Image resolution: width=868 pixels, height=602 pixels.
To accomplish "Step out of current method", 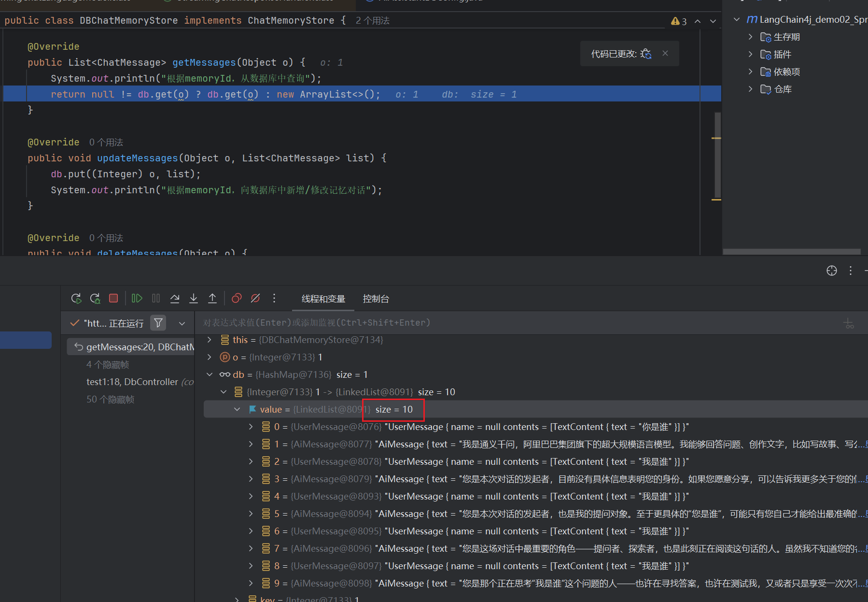I will coord(212,299).
